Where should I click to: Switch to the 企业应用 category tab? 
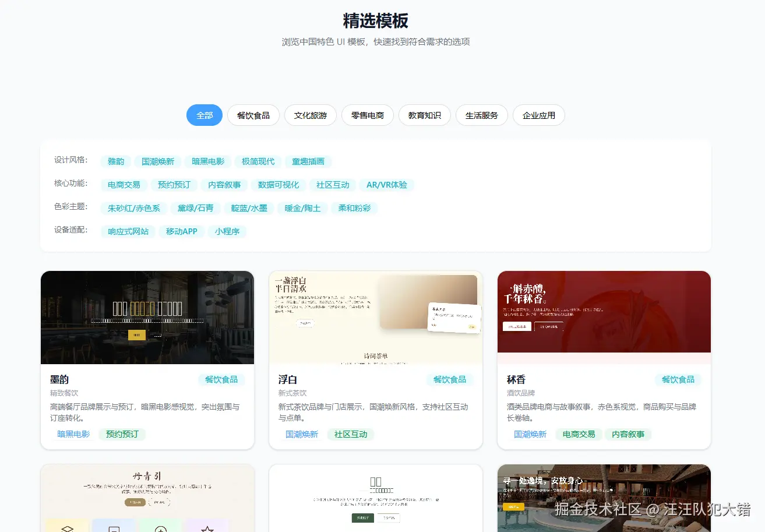pos(538,115)
